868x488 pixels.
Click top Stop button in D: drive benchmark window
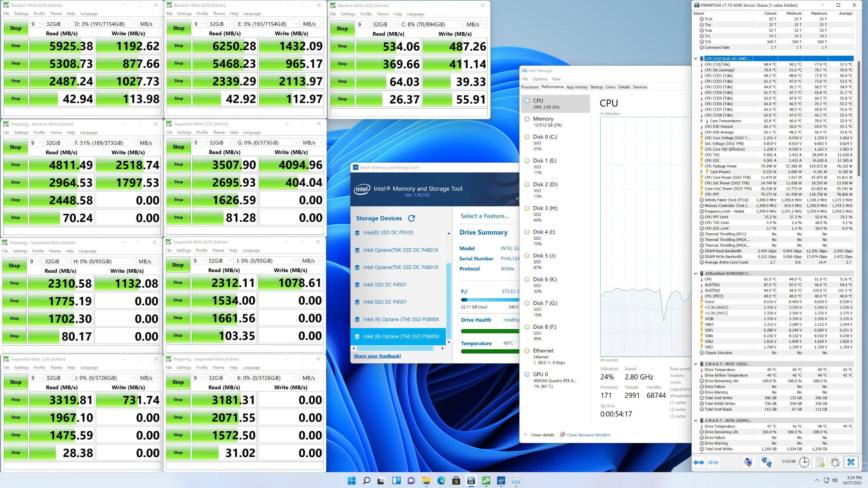pos(15,28)
